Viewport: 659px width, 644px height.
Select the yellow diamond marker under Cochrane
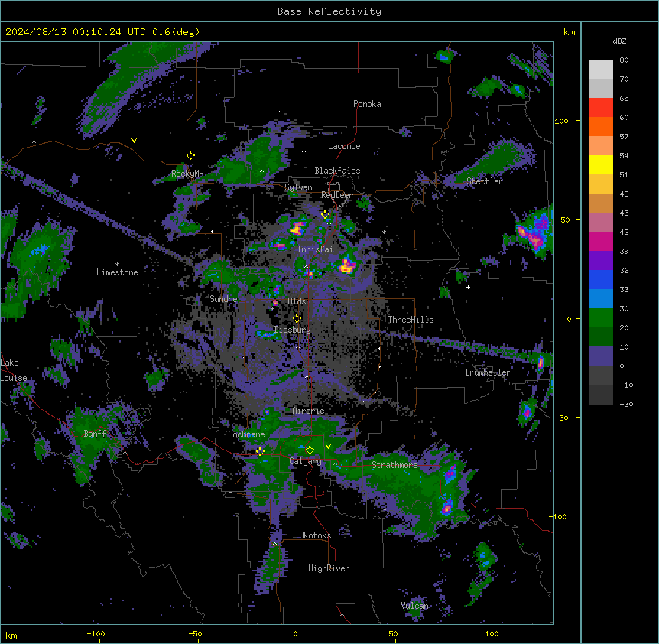260,452
